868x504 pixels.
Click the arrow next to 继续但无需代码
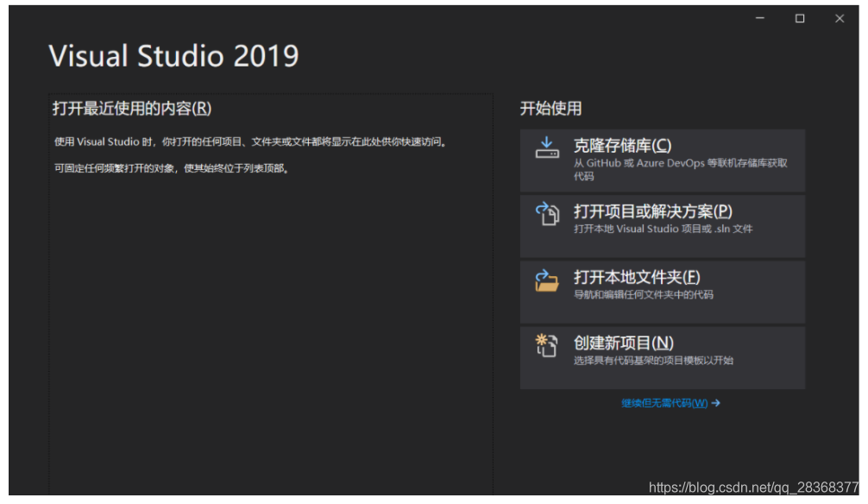tap(716, 403)
